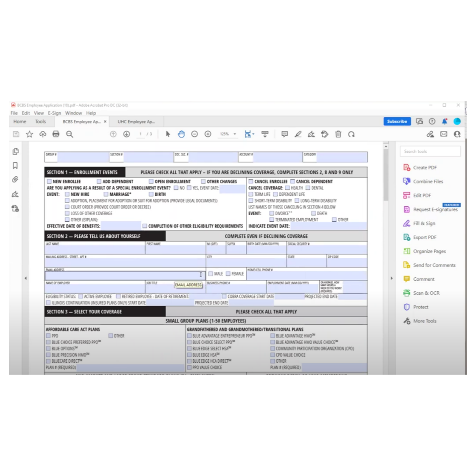Click the fit page width icon

pos(248,134)
